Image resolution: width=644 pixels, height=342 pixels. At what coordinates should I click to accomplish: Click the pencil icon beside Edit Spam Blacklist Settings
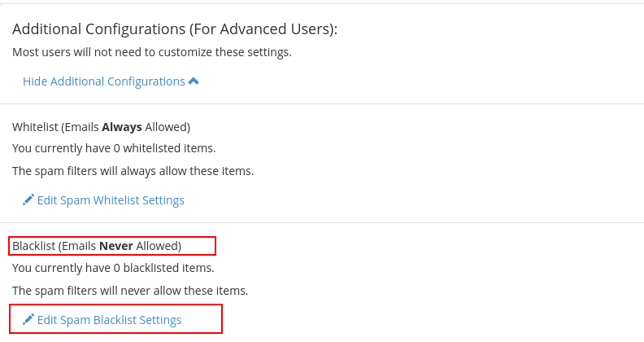tap(28, 319)
